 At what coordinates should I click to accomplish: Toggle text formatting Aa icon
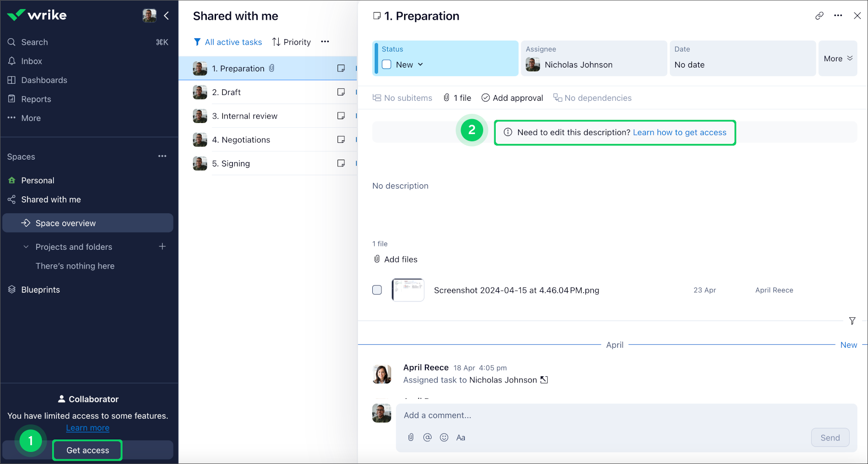pyautogui.click(x=461, y=437)
